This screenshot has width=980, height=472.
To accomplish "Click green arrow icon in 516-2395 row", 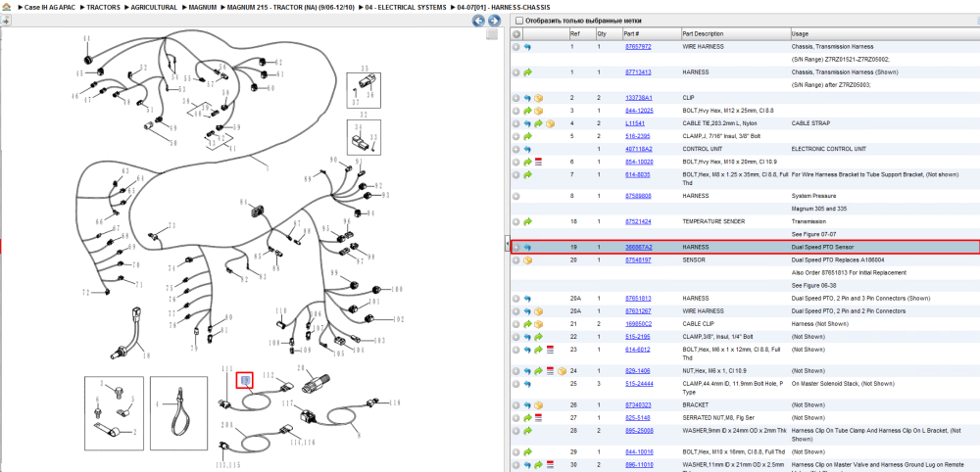I will (527, 136).
